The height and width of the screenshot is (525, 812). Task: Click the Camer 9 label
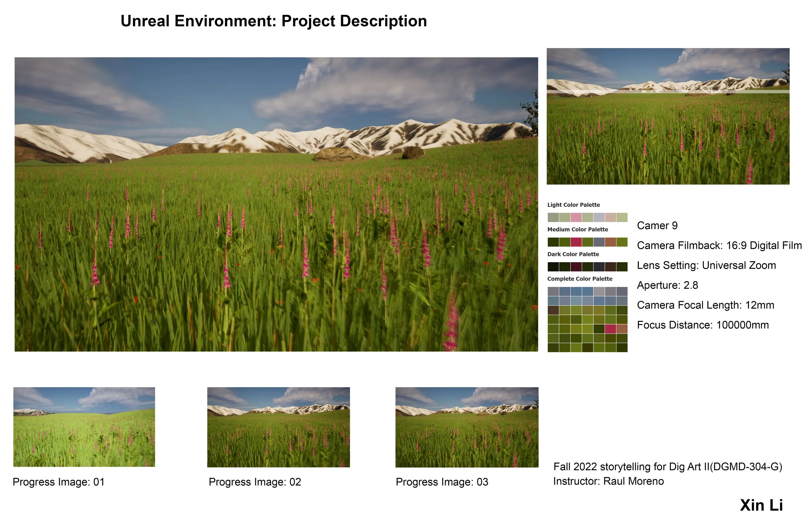[657, 226]
